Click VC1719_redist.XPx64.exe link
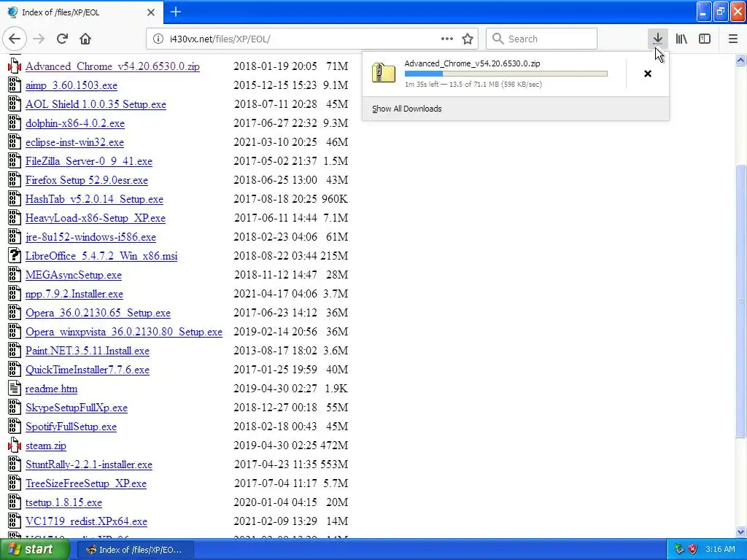 86,521
